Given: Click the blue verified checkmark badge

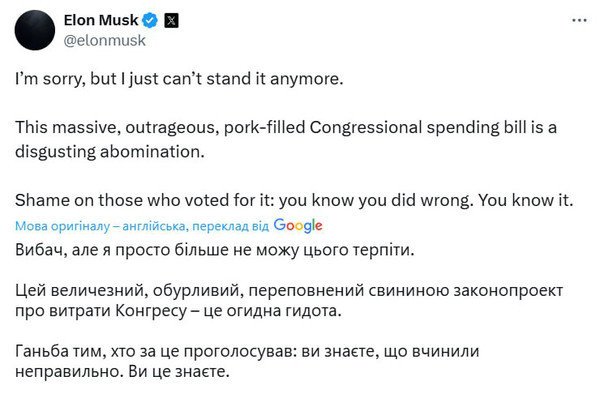Looking at the screenshot, I should pyautogui.click(x=150, y=20).
